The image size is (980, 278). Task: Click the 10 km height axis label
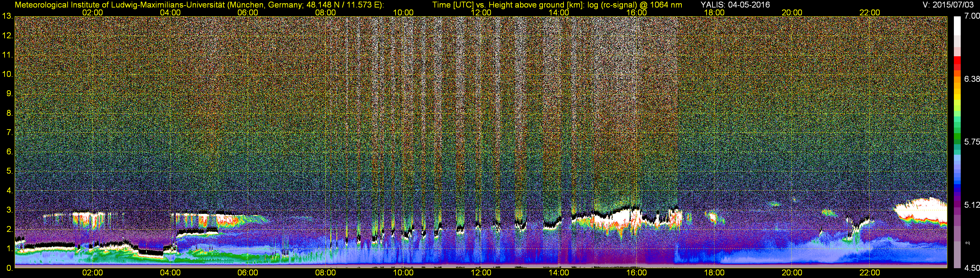point(7,74)
